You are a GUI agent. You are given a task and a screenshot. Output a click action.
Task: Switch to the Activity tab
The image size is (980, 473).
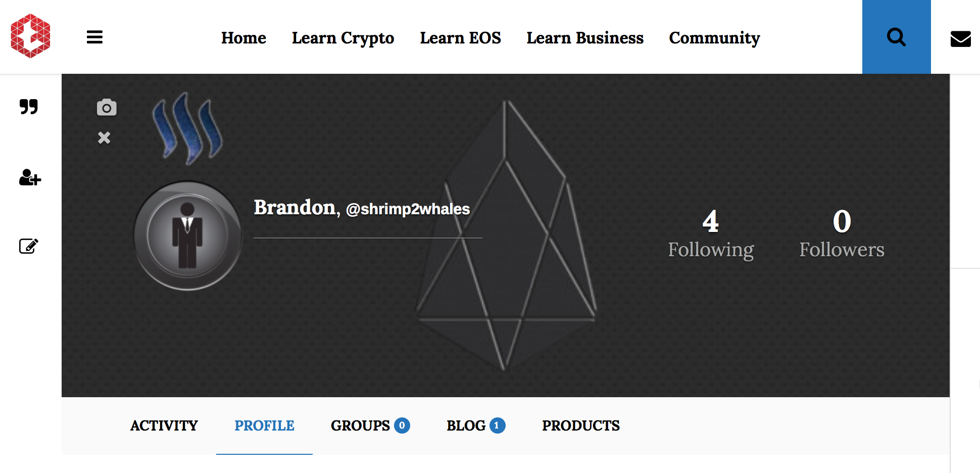coord(164,426)
